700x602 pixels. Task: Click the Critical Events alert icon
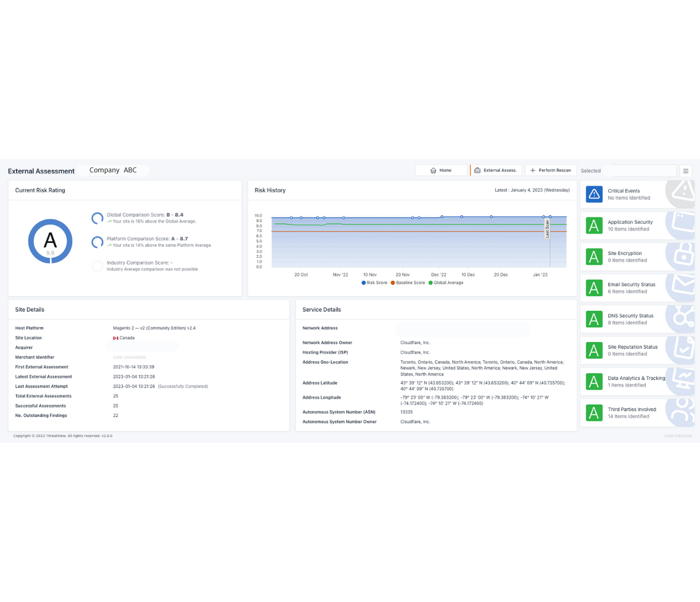(x=594, y=194)
